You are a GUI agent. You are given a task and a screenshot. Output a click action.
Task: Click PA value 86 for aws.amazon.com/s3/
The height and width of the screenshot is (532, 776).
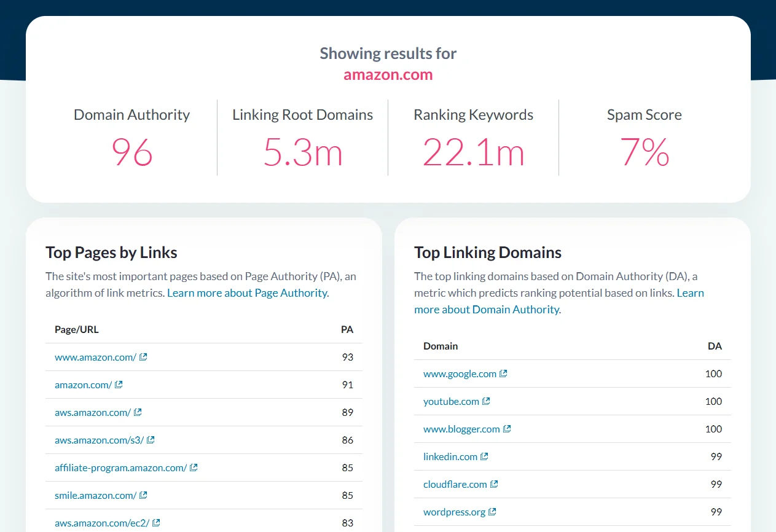(348, 440)
